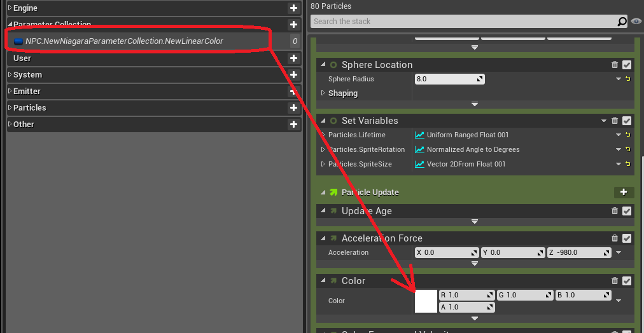This screenshot has width=644, height=333.
Task: Open Color input dropdown arrow
Action: [618, 301]
